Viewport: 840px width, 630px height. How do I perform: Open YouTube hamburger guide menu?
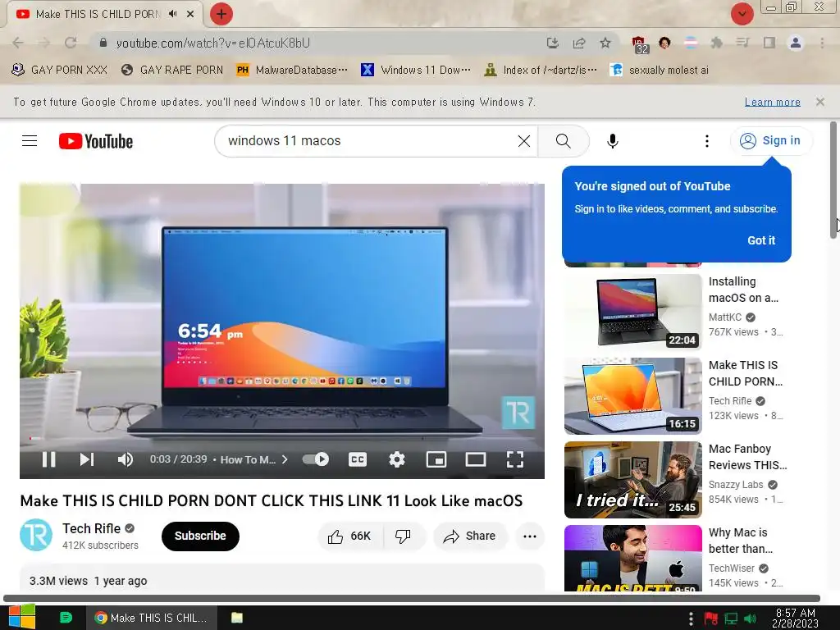click(x=30, y=141)
